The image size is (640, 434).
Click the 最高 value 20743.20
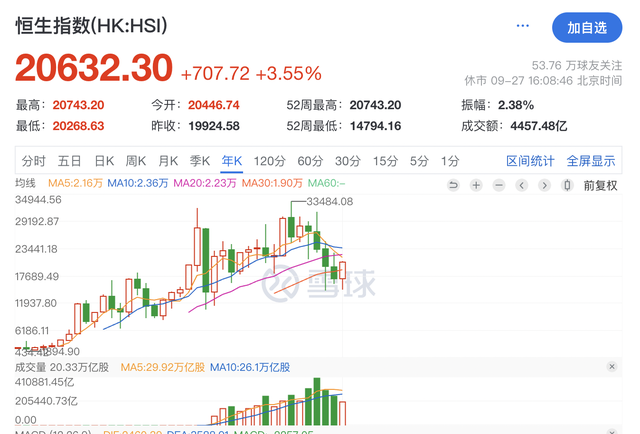pos(78,105)
